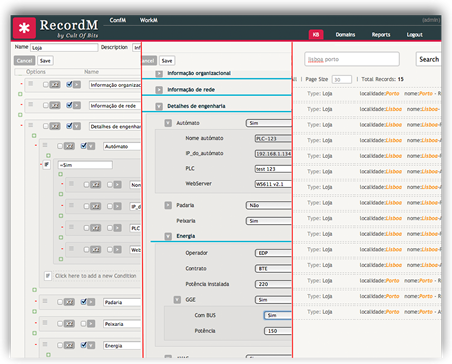Click the x2 icon in the Energia definition row

pyautogui.click(x=69, y=345)
